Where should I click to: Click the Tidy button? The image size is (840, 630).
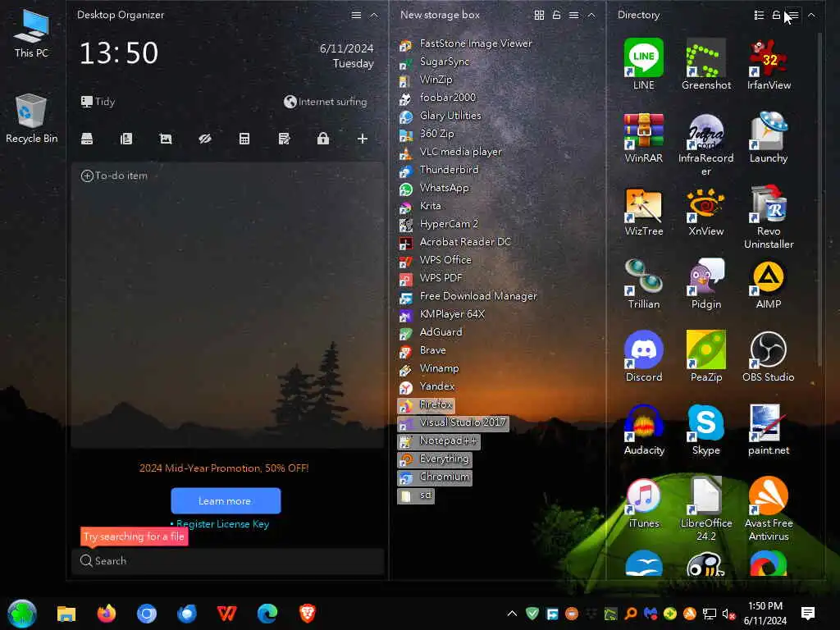98,101
